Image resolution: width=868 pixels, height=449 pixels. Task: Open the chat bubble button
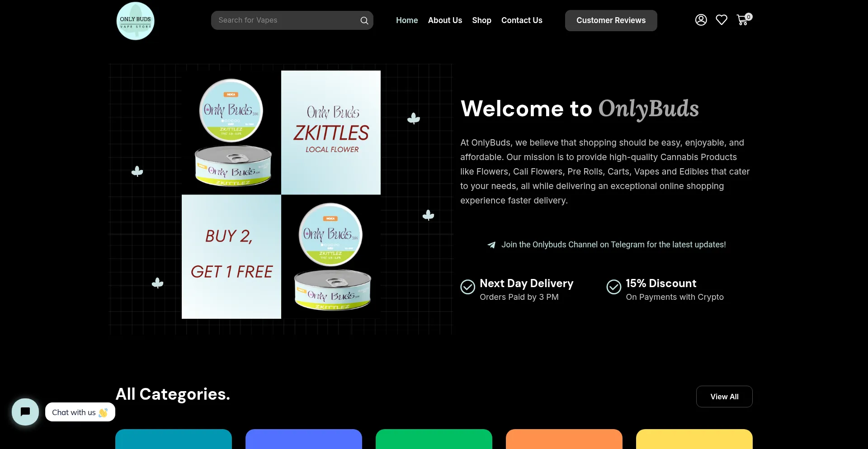tap(25, 412)
